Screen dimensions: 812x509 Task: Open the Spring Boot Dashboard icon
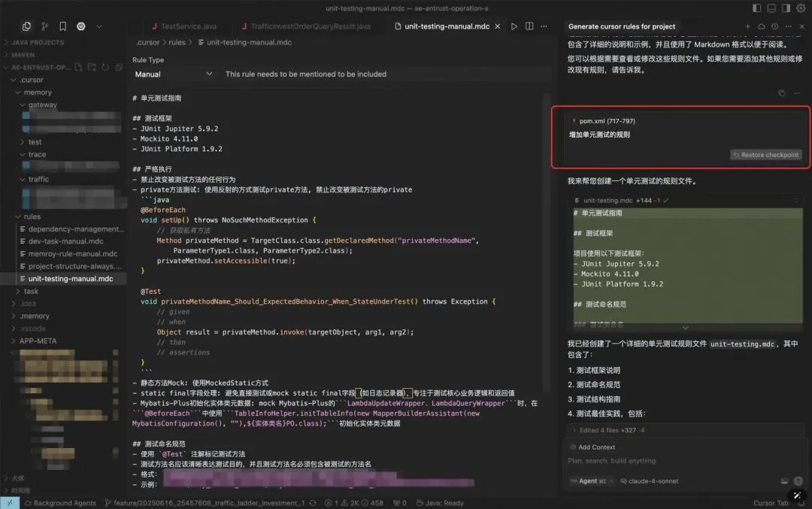click(x=80, y=26)
